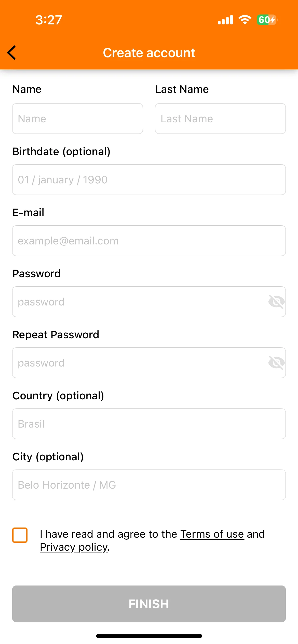Open the Birthdate date picker field
Screen dimensions: 298x644
pyautogui.click(x=149, y=180)
